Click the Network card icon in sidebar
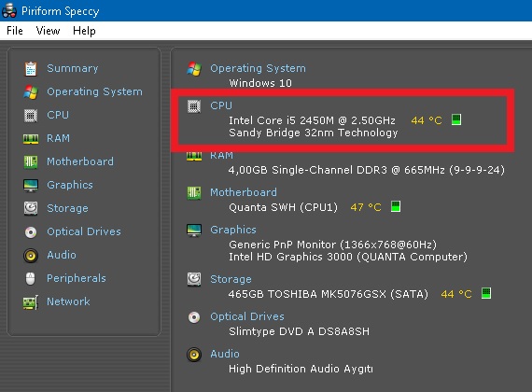This screenshot has width=532, height=392. click(x=31, y=302)
